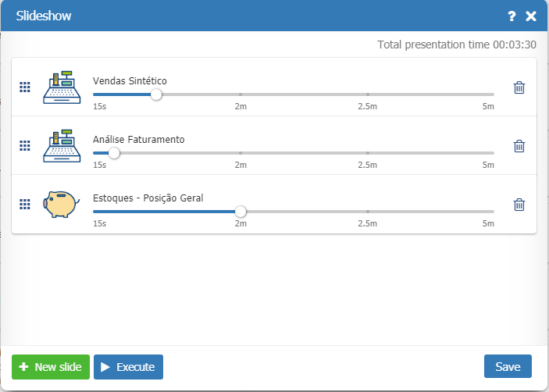The width and height of the screenshot is (549, 392).
Task: Click the Vendas Sintético cash register icon
Action: (x=60, y=87)
